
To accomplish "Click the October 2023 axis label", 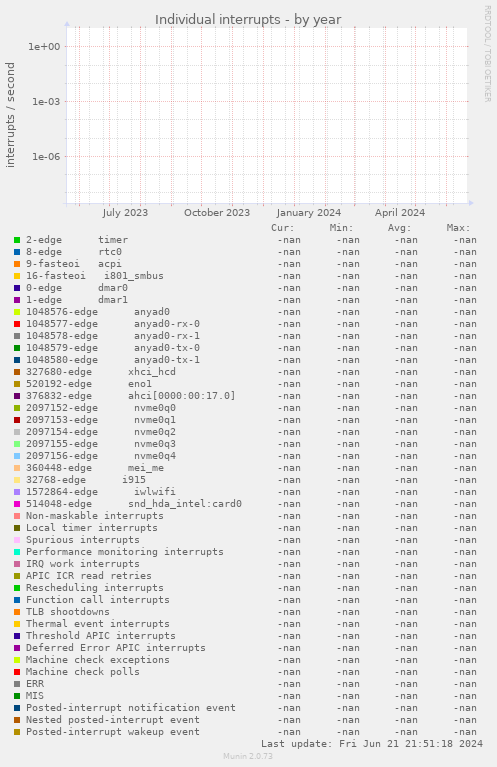I will (x=217, y=213).
